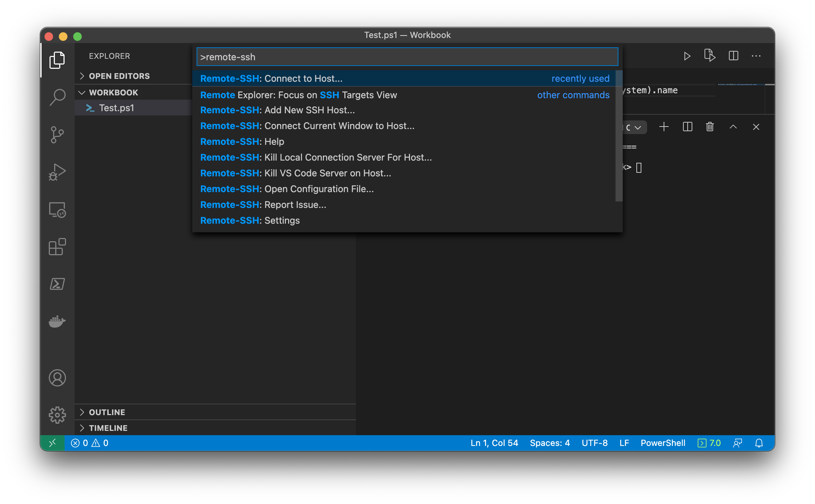Open the Terminal panel icon
Screen dimensions: 815x504
pyautogui.click(x=57, y=284)
